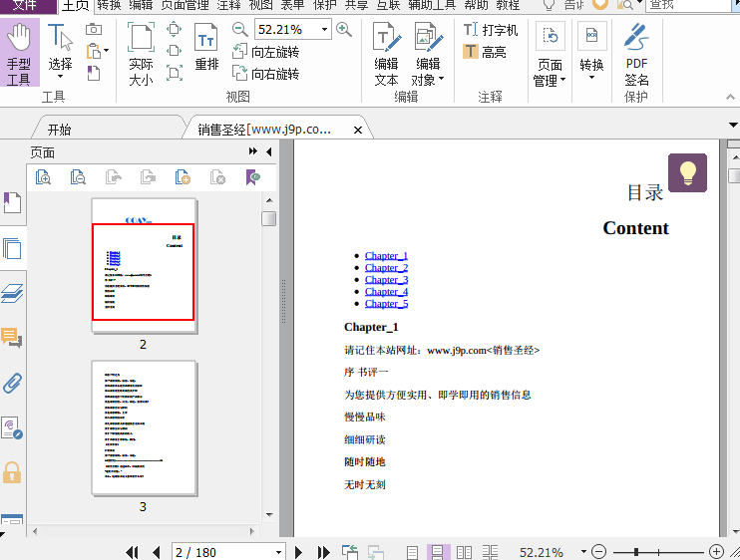Viewport: 740px width, 560px height.
Task: Open the Comments side panel
Action: tap(12, 338)
